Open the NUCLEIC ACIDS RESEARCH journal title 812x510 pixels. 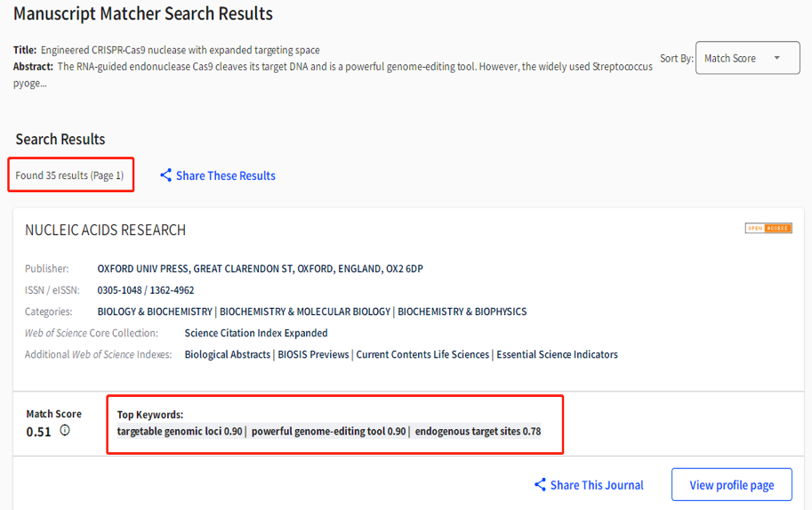105,230
